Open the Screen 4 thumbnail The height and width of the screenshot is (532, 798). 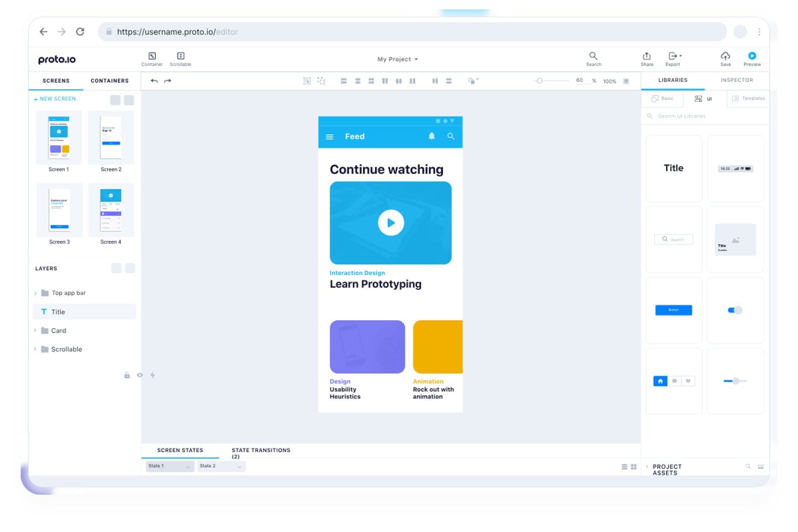[111, 211]
